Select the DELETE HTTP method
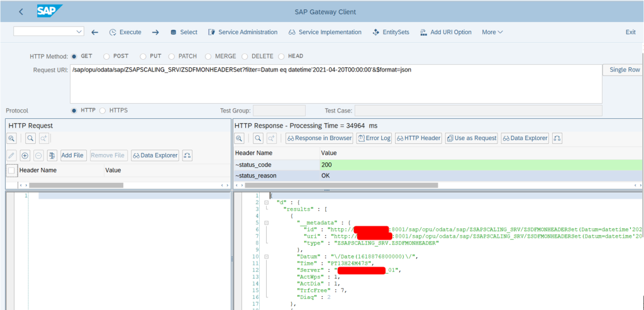The height and width of the screenshot is (310, 644). (x=245, y=56)
